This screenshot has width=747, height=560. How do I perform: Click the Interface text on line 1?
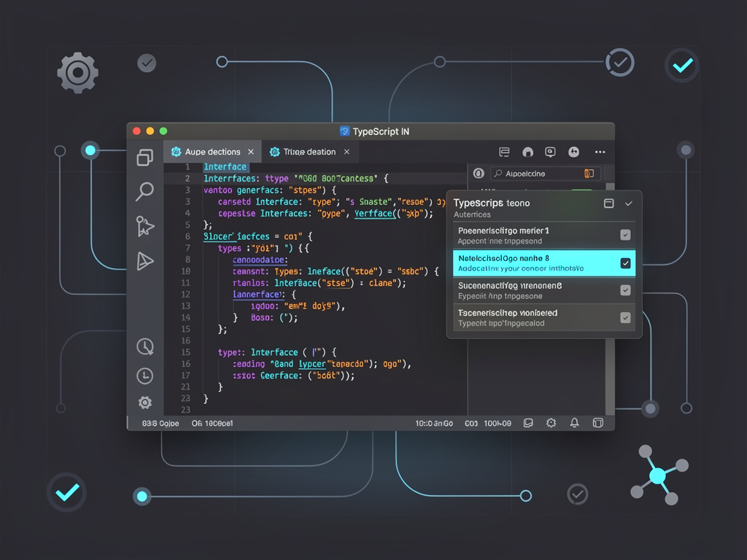point(225,167)
